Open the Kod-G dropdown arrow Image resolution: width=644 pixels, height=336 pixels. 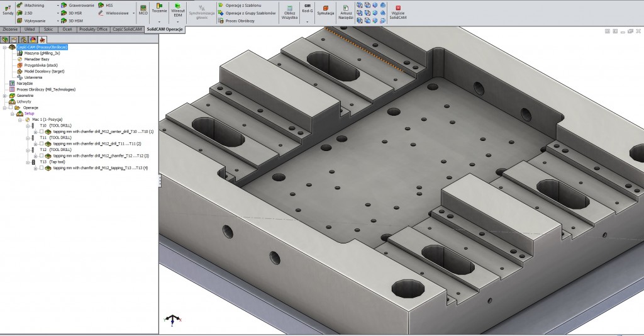coord(308,21)
